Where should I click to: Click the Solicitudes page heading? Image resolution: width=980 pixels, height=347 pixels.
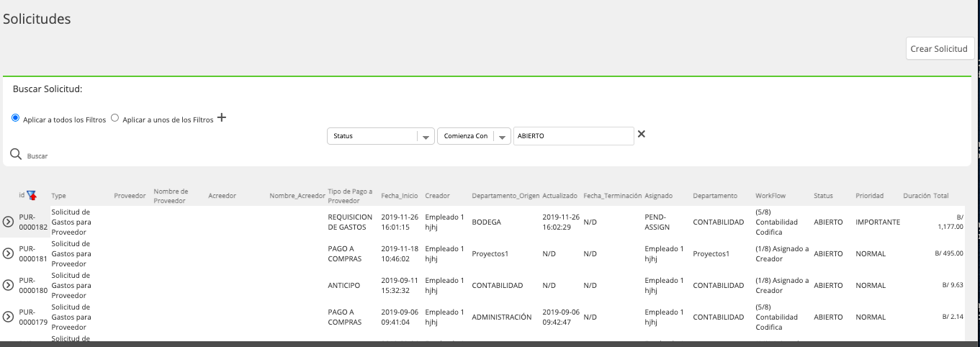(x=37, y=19)
